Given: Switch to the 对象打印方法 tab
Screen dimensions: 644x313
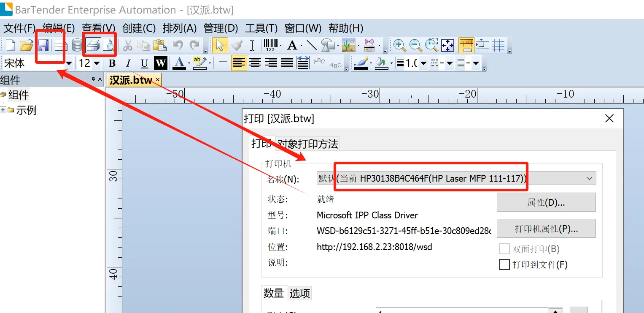Looking at the screenshot, I should [x=307, y=144].
